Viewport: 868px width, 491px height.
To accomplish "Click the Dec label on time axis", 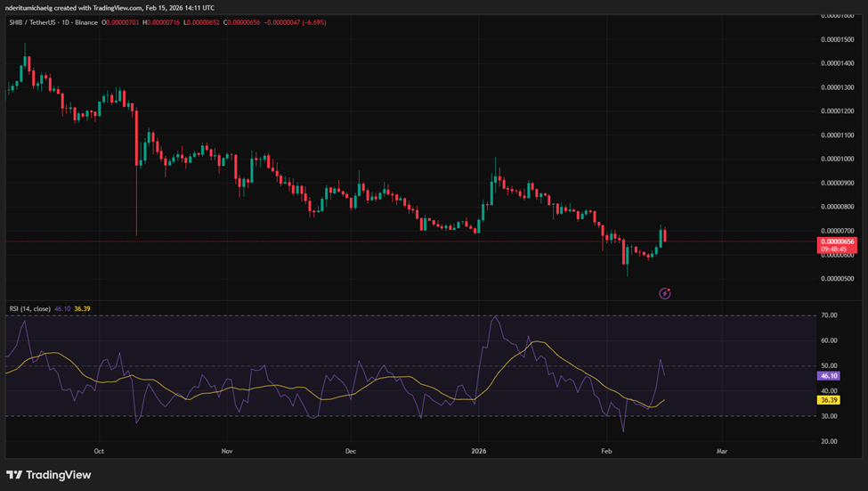I will [x=350, y=451].
